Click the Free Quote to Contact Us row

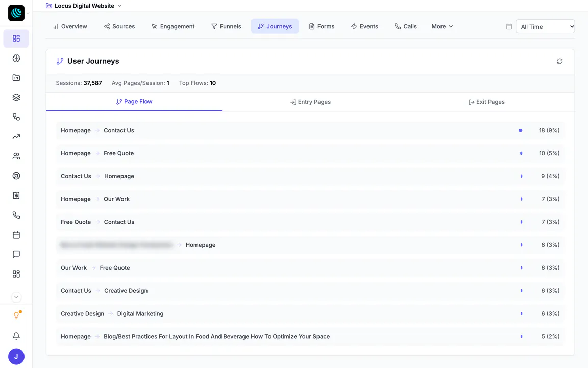click(310, 222)
